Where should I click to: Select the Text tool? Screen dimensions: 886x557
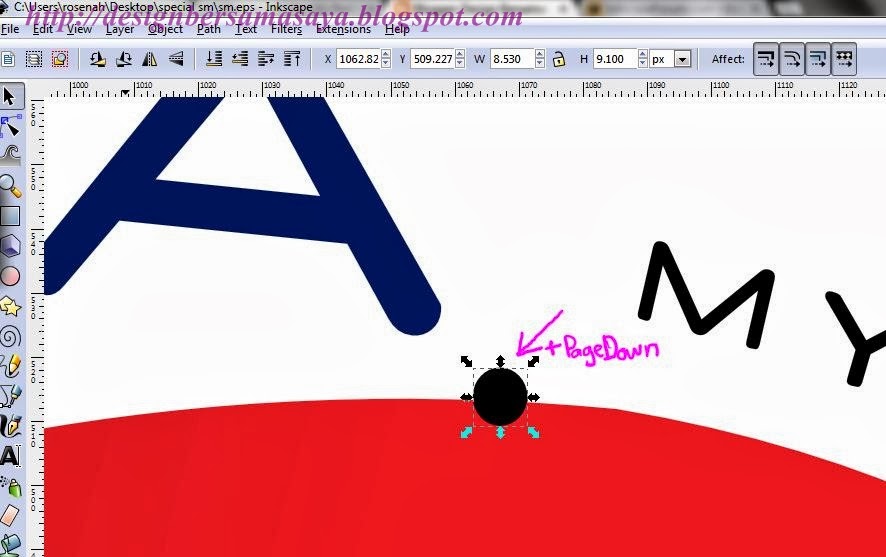coord(10,456)
